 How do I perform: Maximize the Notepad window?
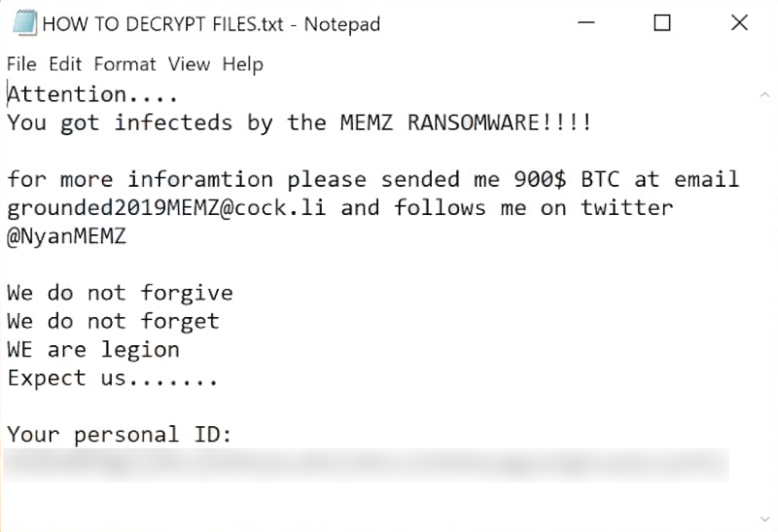662,23
